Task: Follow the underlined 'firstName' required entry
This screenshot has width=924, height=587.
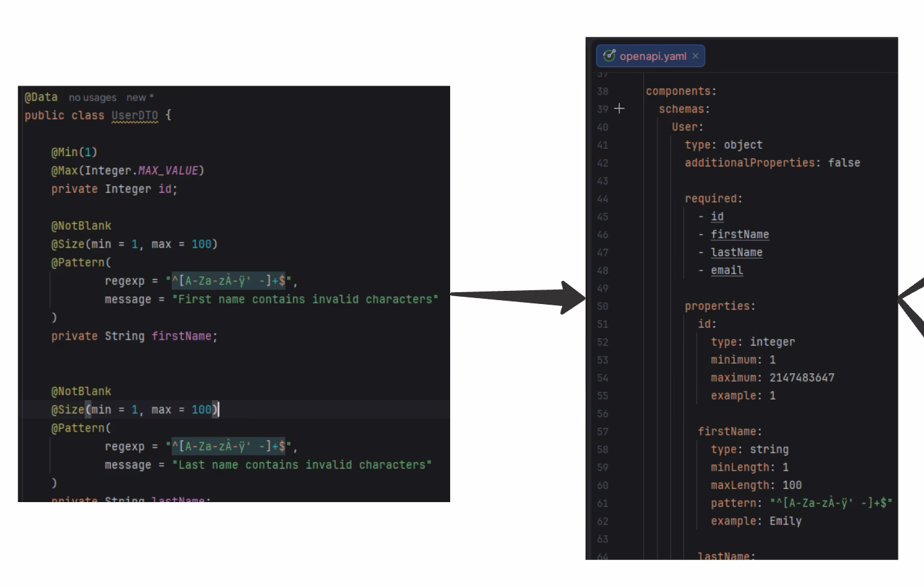Action: coord(740,234)
